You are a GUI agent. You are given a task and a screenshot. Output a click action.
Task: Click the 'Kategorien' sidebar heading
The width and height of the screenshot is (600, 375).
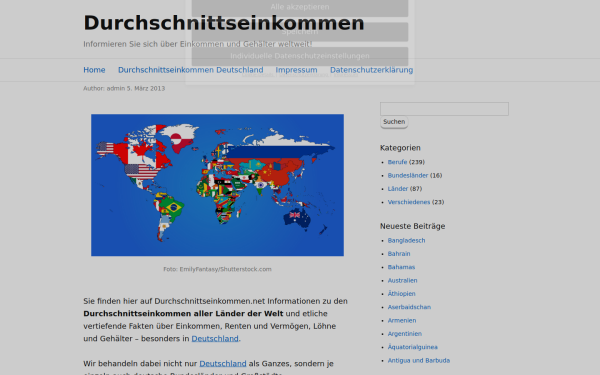coord(400,148)
